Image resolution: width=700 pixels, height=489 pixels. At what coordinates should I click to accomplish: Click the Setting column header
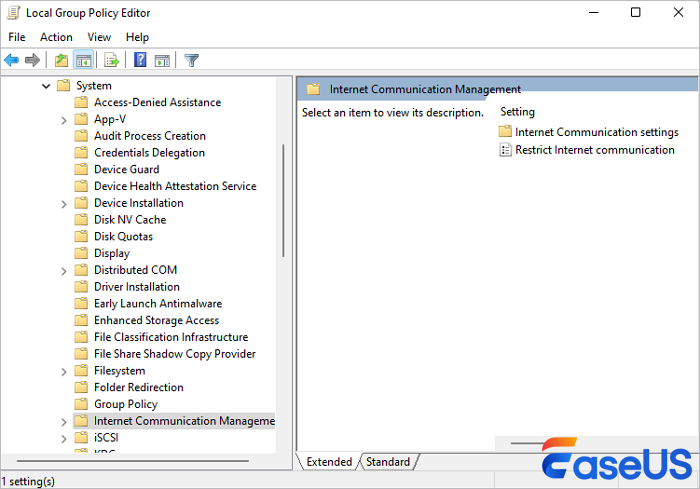(x=518, y=112)
